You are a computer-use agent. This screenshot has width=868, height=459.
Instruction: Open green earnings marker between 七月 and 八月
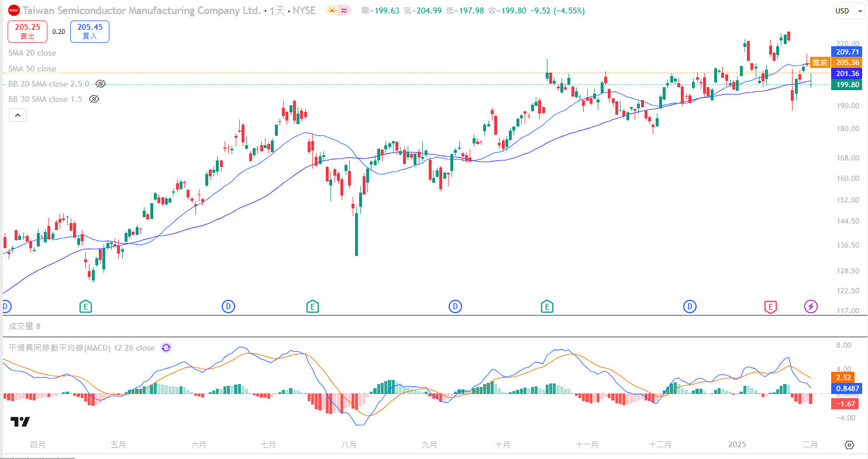312,306
